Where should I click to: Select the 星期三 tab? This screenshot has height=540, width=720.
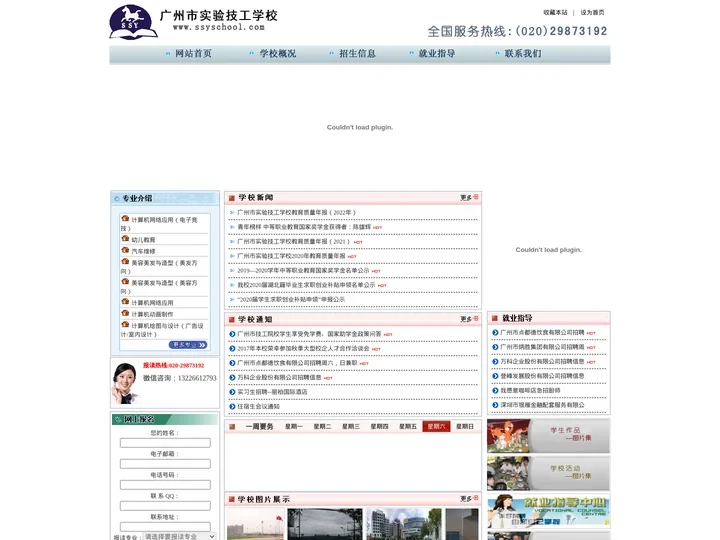[351, 427]
